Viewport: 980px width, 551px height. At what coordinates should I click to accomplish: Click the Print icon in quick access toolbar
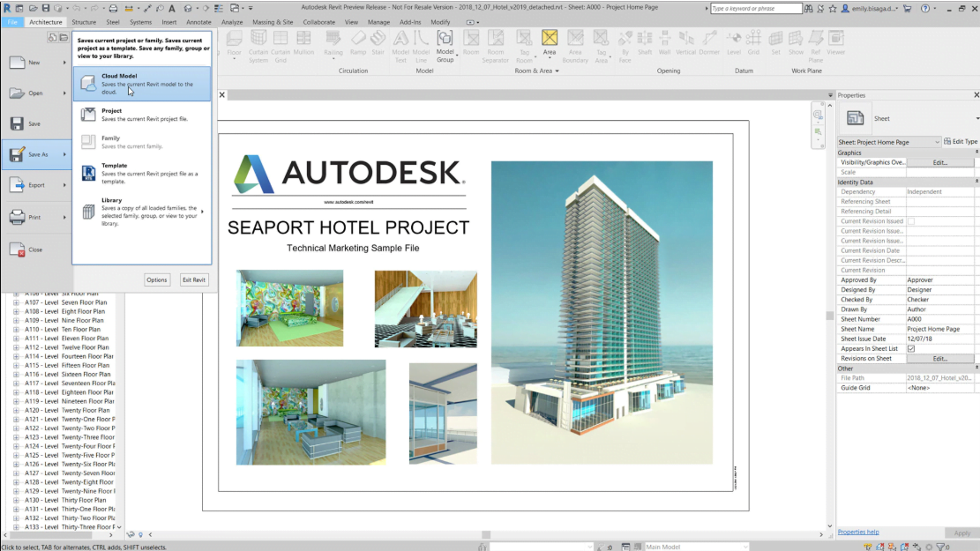[x=113, y=8]
